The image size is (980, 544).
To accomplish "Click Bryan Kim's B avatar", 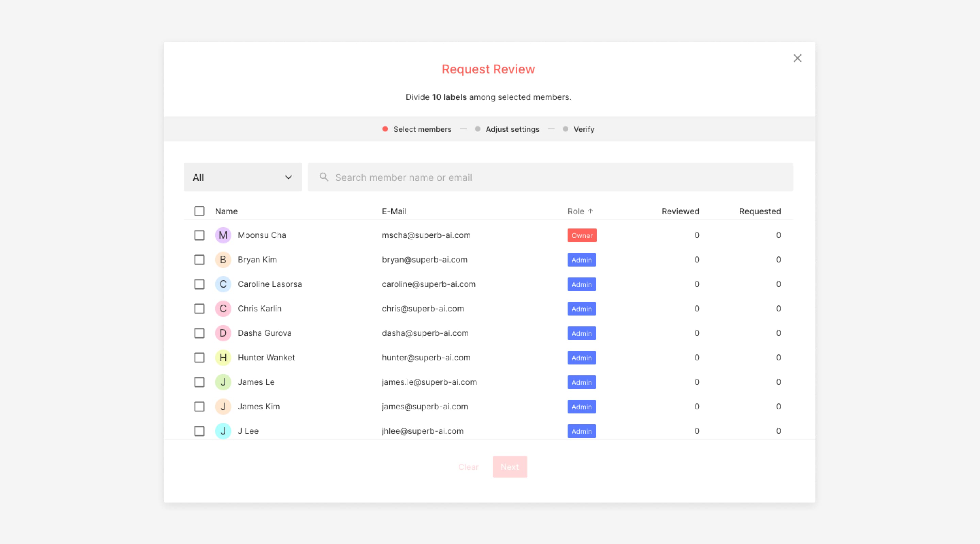I will [x=223, y=260].
